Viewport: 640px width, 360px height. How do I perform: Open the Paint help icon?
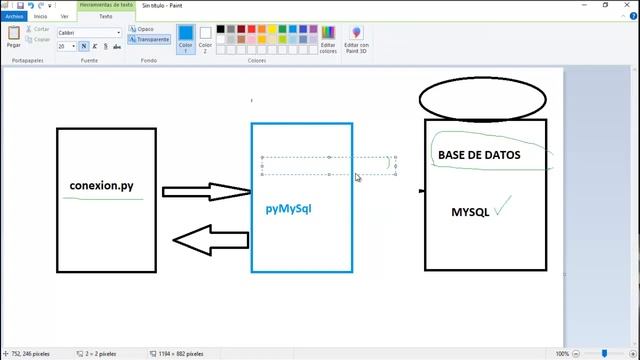(x=633, y=16)
